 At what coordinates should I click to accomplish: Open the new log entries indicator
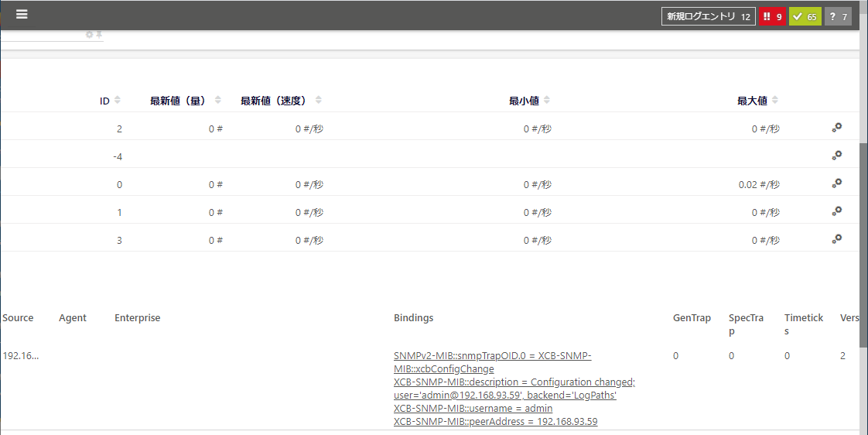pyautogui.click(x=708, y=16)
